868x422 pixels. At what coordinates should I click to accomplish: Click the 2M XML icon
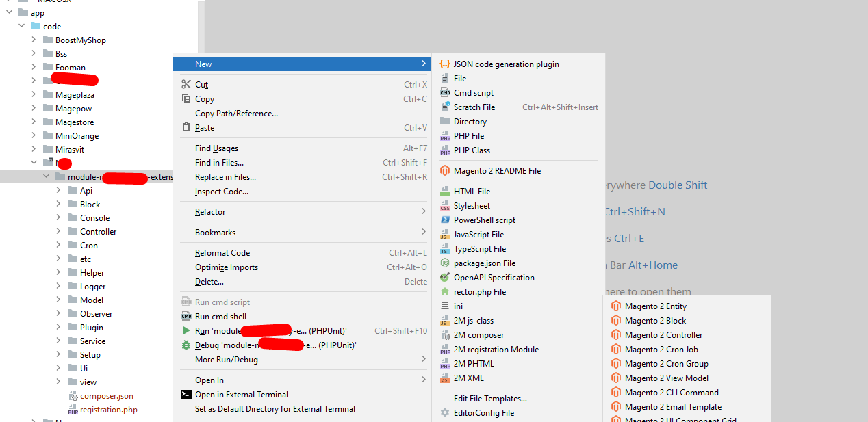tap(445, 378)
